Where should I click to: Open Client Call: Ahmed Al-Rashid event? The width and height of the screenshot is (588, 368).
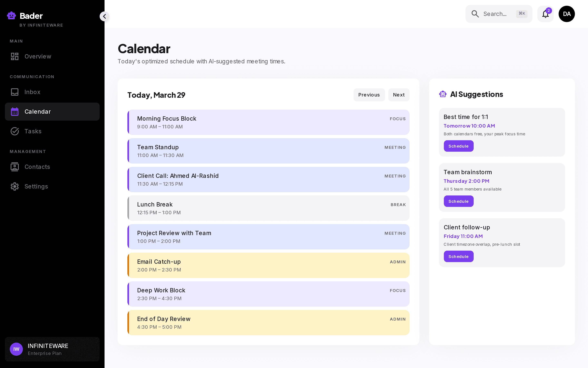pos(268,180)
